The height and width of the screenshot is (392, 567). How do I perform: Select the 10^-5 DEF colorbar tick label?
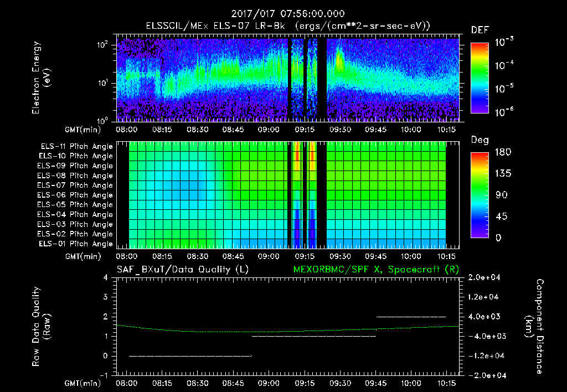504,88
